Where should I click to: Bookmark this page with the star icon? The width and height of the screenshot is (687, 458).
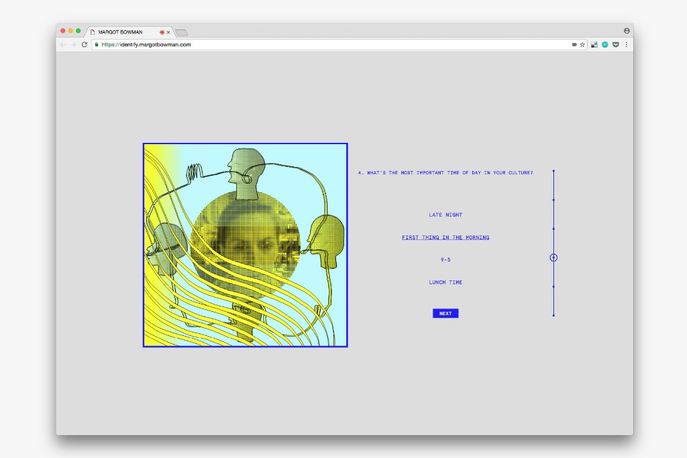583,44
